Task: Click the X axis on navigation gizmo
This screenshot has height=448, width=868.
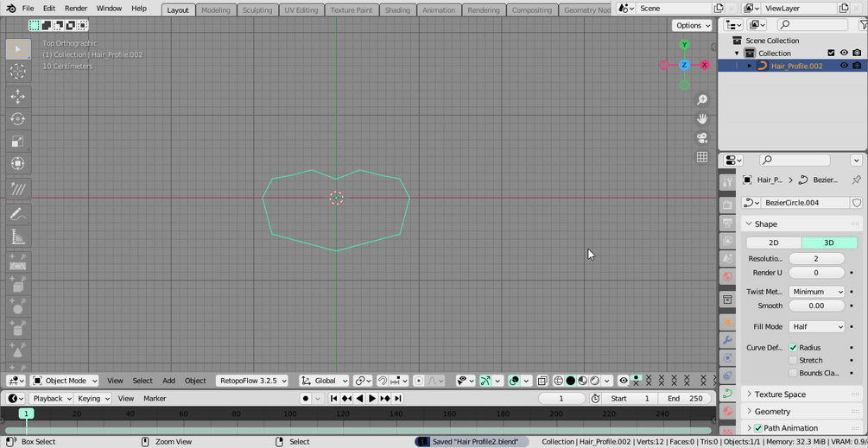Action: coord(705,65)
